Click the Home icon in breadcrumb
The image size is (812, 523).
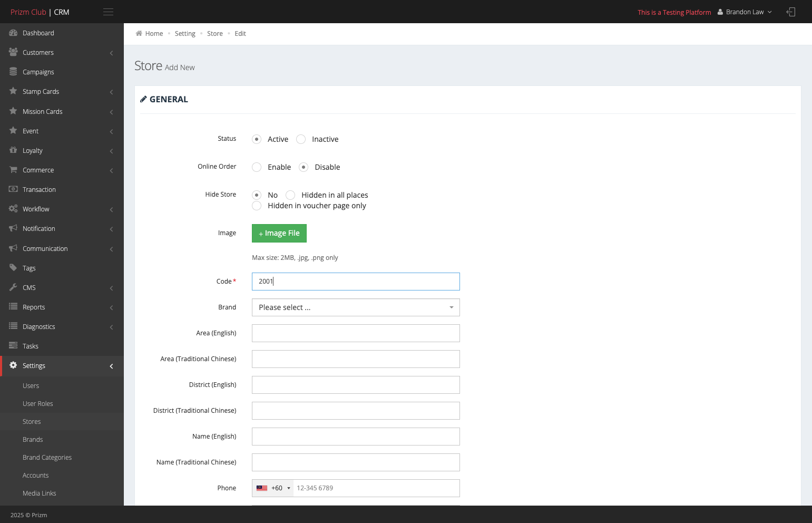(139, 33)
